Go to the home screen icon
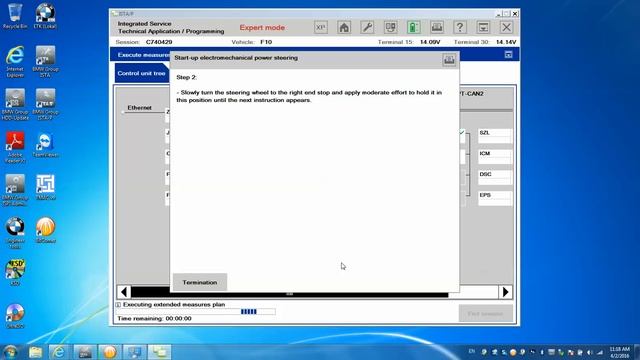Image resolution: width=640 pixels, height=360 pixels. click(x=344, y=27)
